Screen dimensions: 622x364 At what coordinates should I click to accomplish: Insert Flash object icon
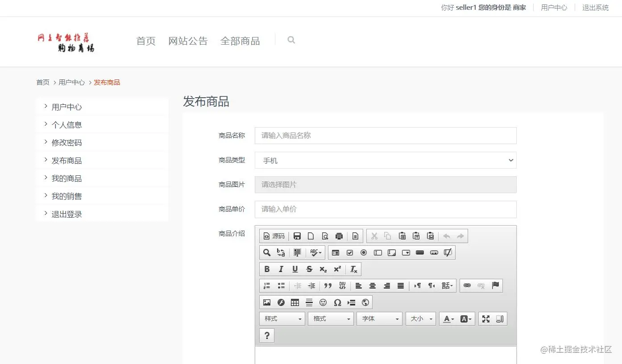(x=281, y=302)
